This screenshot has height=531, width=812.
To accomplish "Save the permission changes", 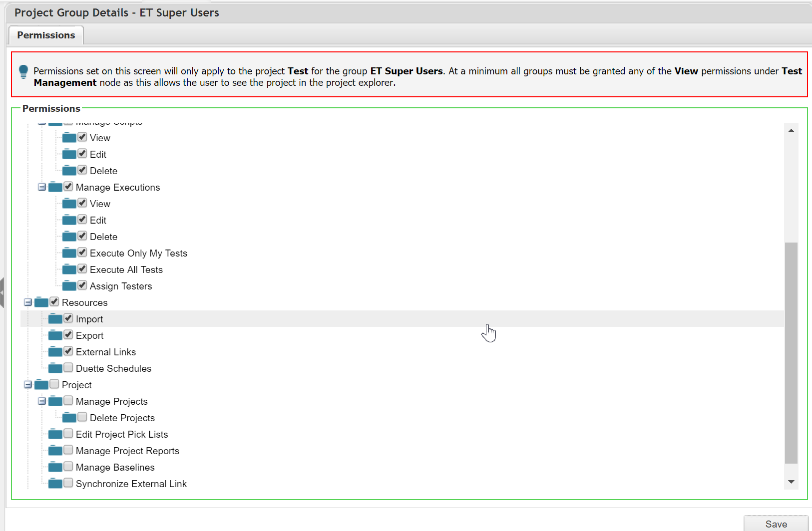I will coord(776,524).
